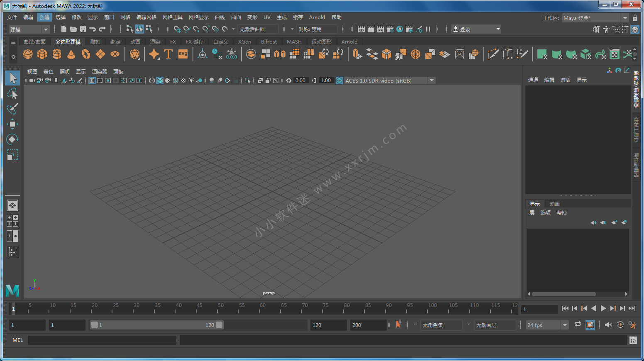Screen dimensions: 644x361
Task: Create a polygon sphere from the shelf
Action: tap(28, 54)
